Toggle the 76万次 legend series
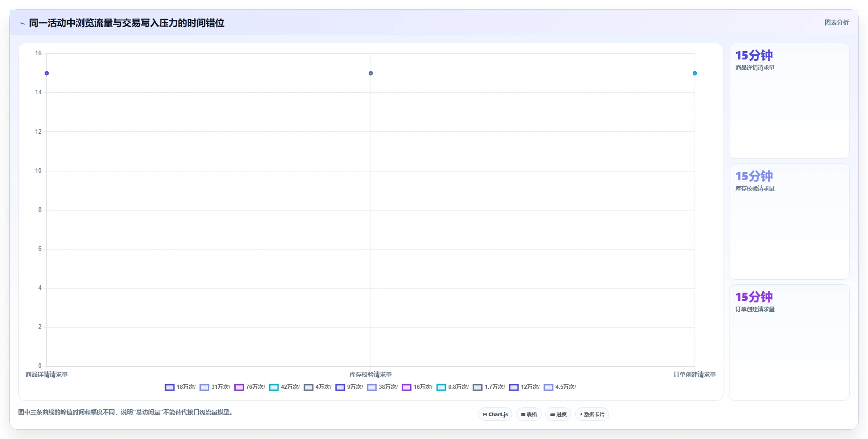 pyautogui.click(x=250, y=387)
